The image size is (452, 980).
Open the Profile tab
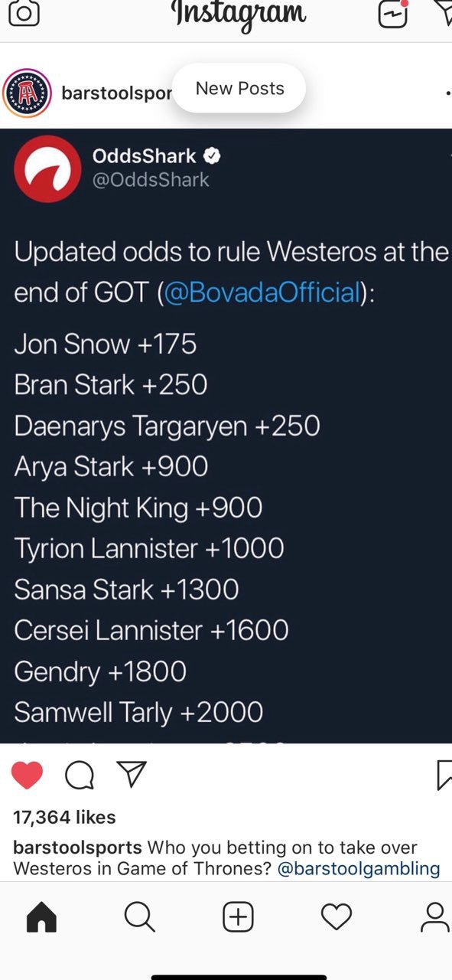pyautogui.click(x=435, y=916)
